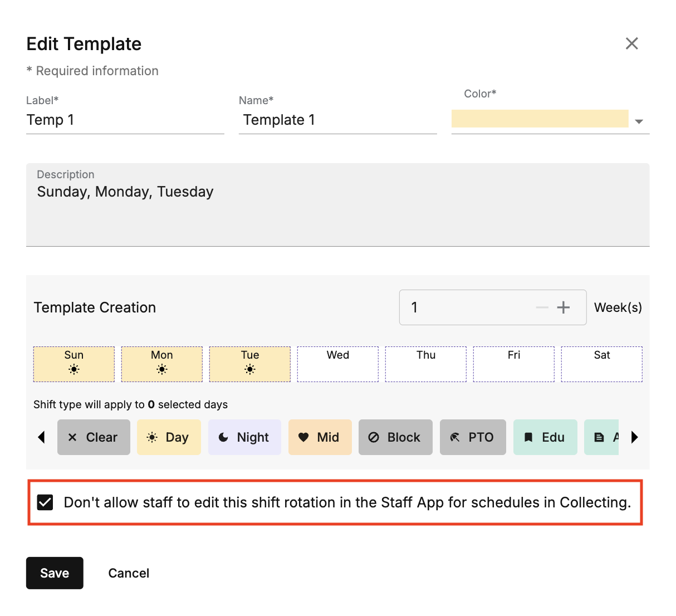Select the Edu shift type chip
This screenshot has width=676, height=616.
tap(545, 437)
